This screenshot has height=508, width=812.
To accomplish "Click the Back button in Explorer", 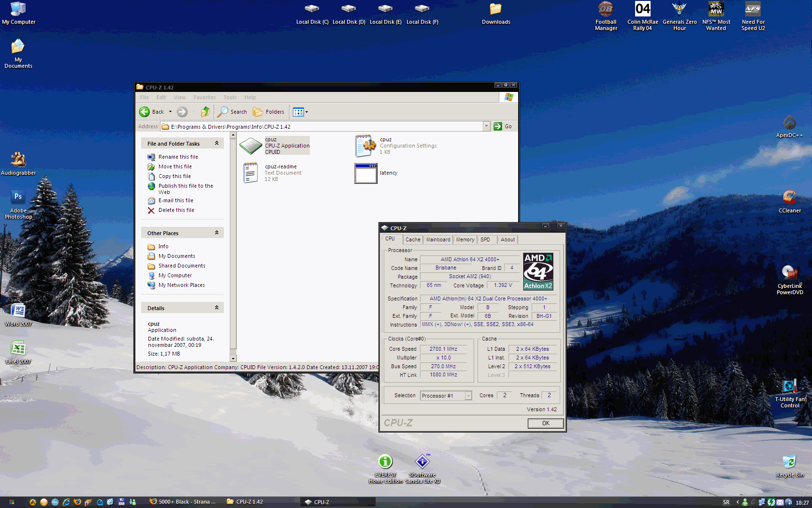I will (152, 112).
